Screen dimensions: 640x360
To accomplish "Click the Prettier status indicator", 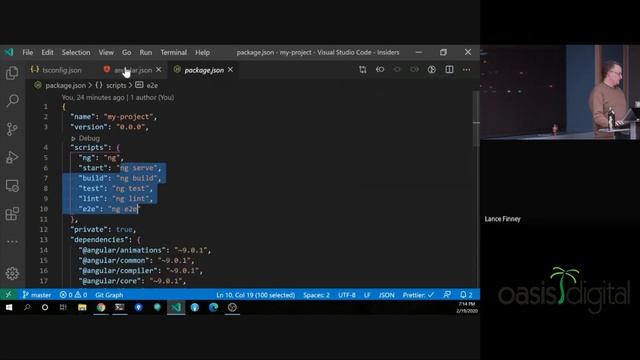I will tap(418, 295).
